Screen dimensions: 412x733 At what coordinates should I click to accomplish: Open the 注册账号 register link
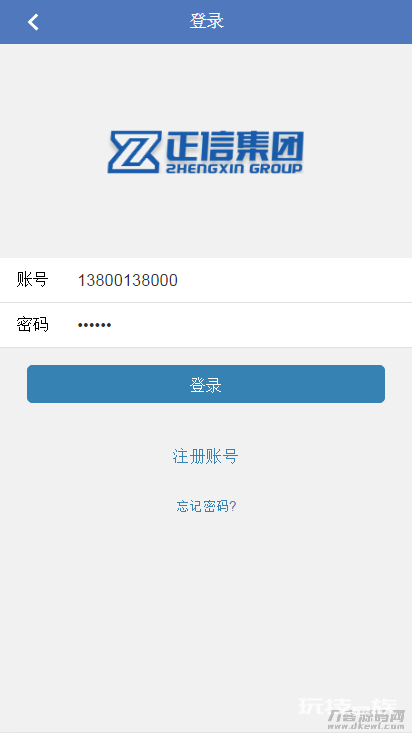pyautogui.click(x=206, y=456)
